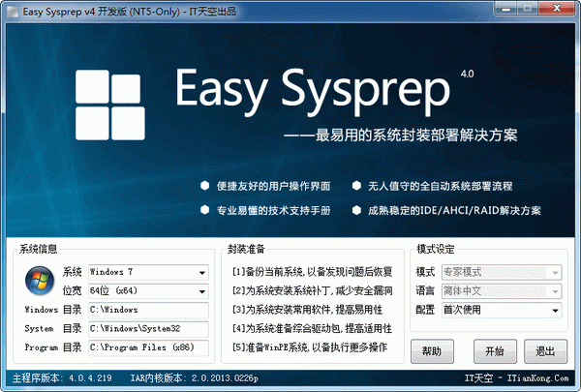Click the hexagon bullet beside 专业易懂的技术支持手册
581x392 pixels.
204,210
